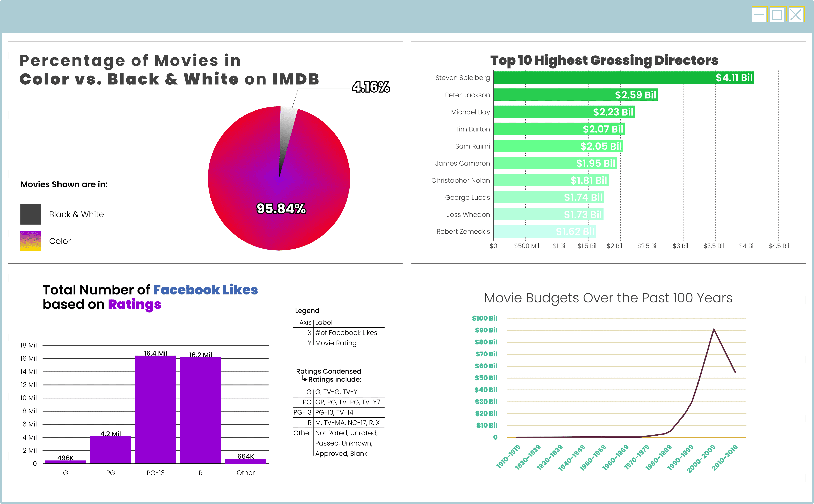Click the 95.84% color pie slice label

(x=281, y=209)
